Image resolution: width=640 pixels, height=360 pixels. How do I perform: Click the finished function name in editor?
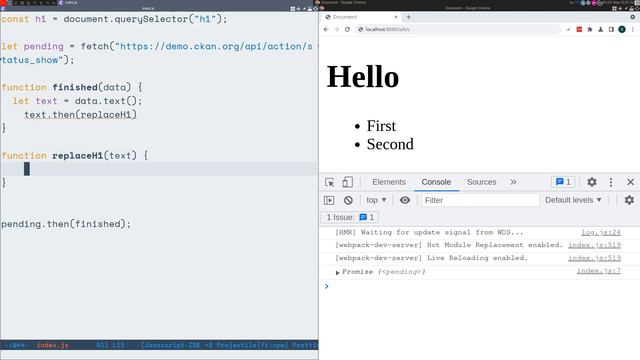tap(75, 87)
